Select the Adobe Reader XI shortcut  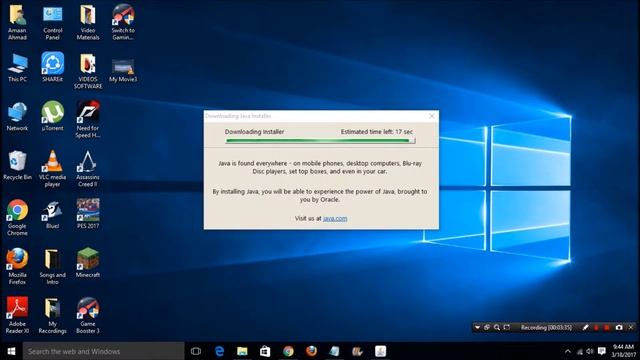pyautogui.click(x=17, y=316)
